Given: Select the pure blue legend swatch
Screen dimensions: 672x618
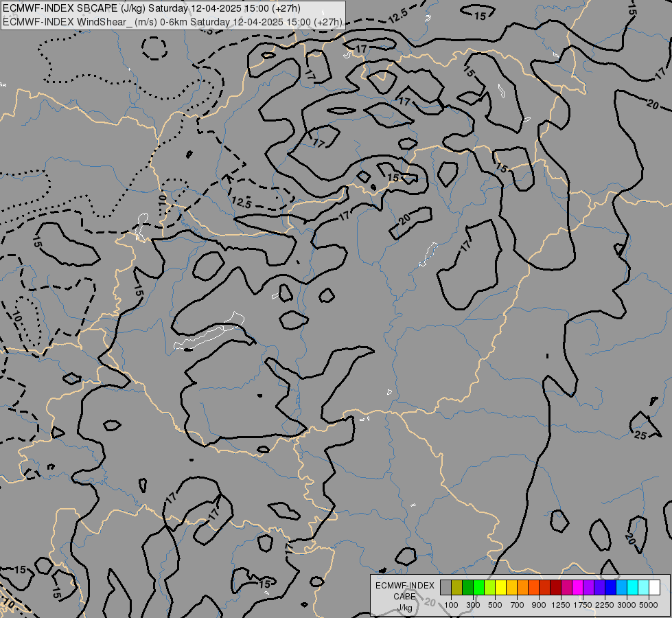Looking at the screenshot, I should click(x=610, y=587).
